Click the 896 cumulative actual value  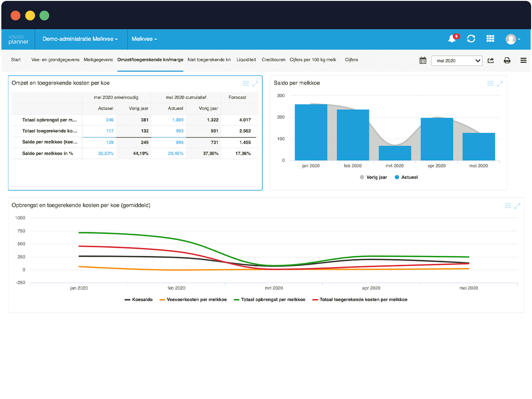point(179,142)
